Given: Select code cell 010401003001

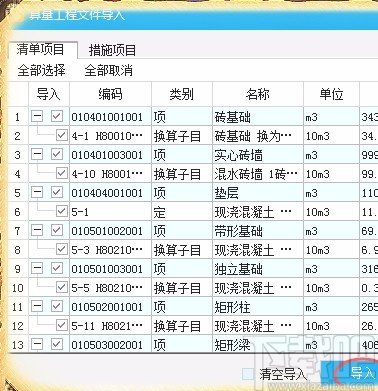Looking at the screenshot, I should point(110,155).
